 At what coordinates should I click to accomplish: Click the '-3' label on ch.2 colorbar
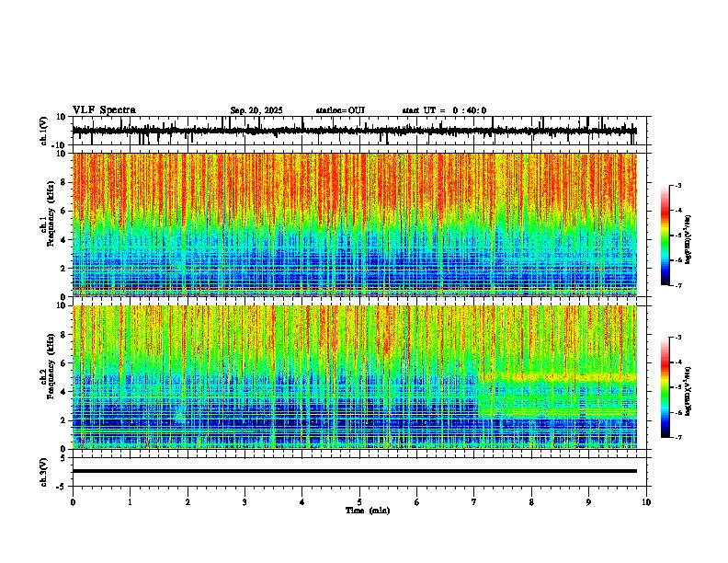click(677, 338)
